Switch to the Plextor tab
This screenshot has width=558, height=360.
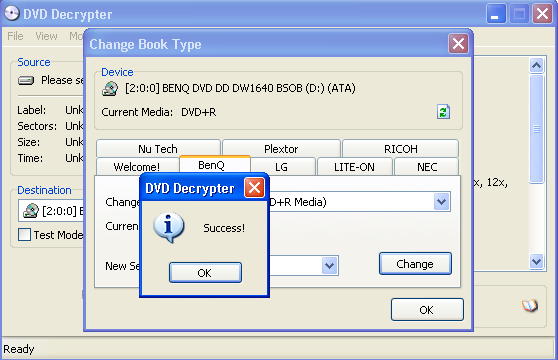pos(281,149)
